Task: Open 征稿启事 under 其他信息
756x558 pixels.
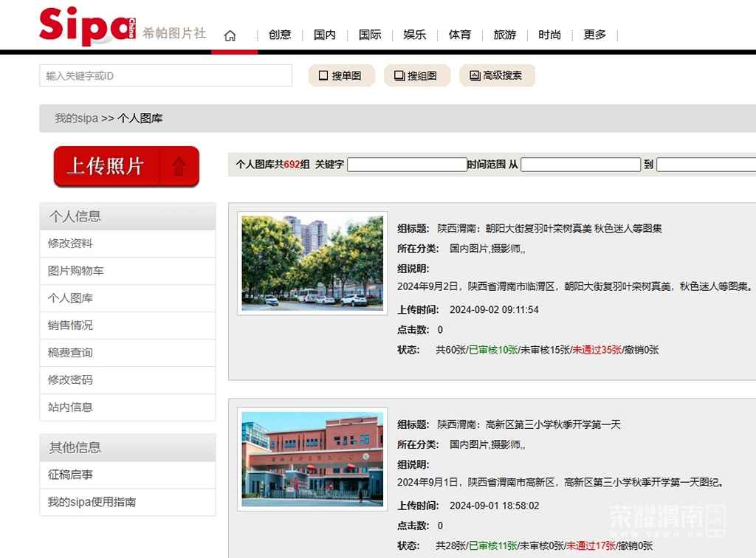Action: click(71, 475)
